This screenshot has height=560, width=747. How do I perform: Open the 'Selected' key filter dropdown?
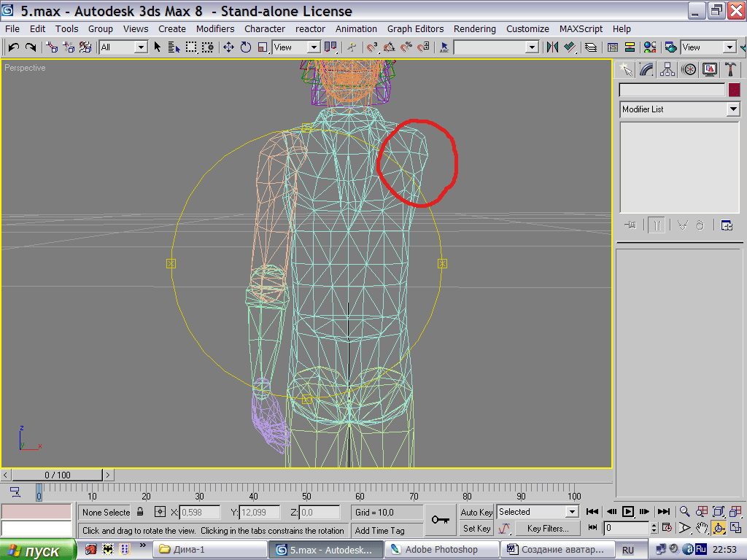(x=538, y=512)
